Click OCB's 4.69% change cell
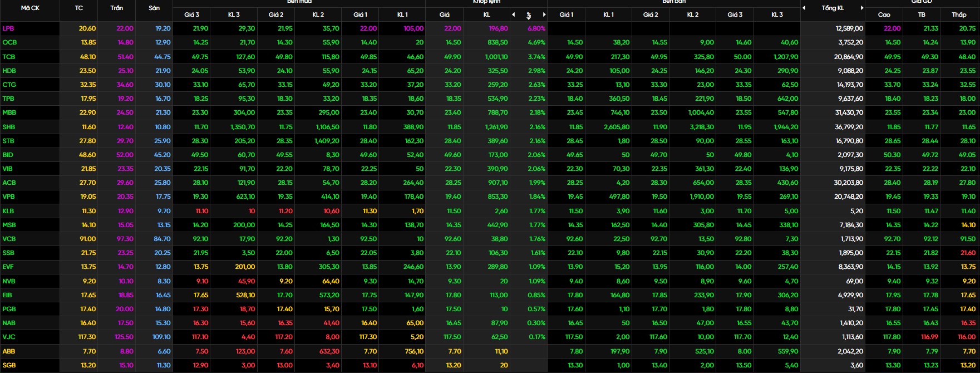980x373 pixels. pyautogui.click(x=536, y=42)
